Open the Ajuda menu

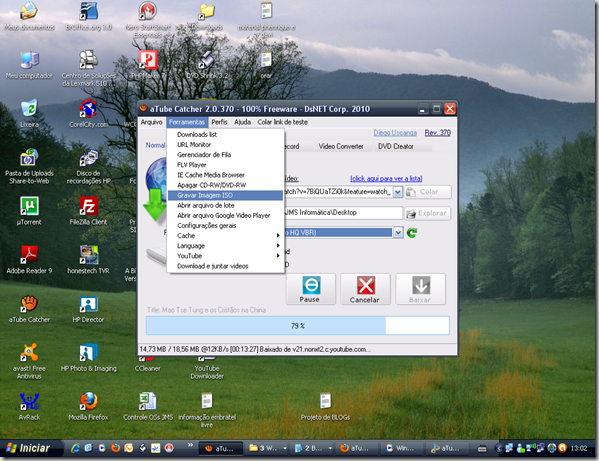[x=243, y=122]
